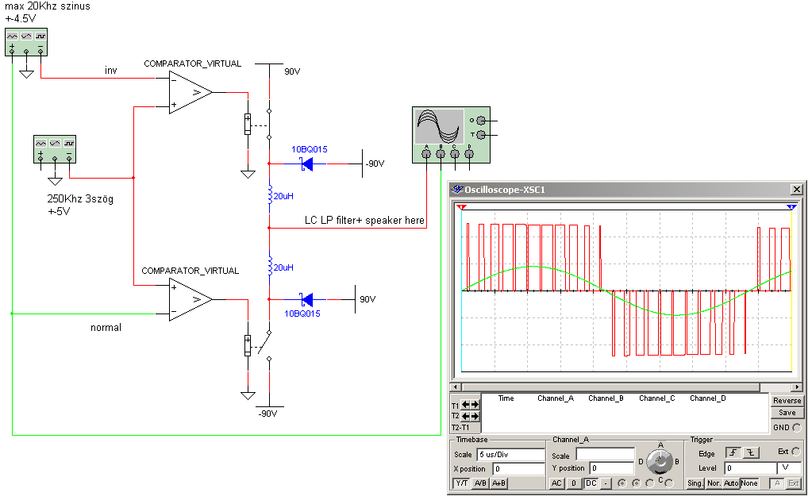This screenshot has width=812, height=504.
Task: Switch timebase mode to A/B
Action: click(480, 483)
